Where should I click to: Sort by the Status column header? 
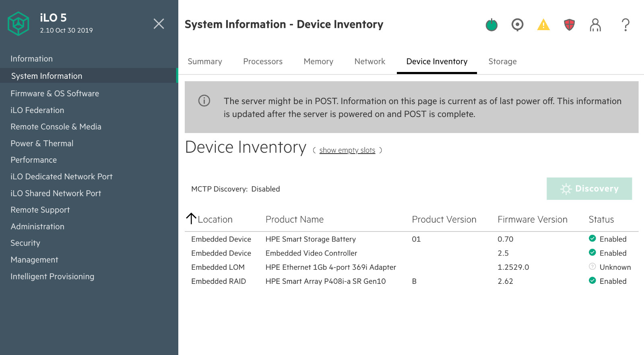pyautogui.click(x=601, y=220)
